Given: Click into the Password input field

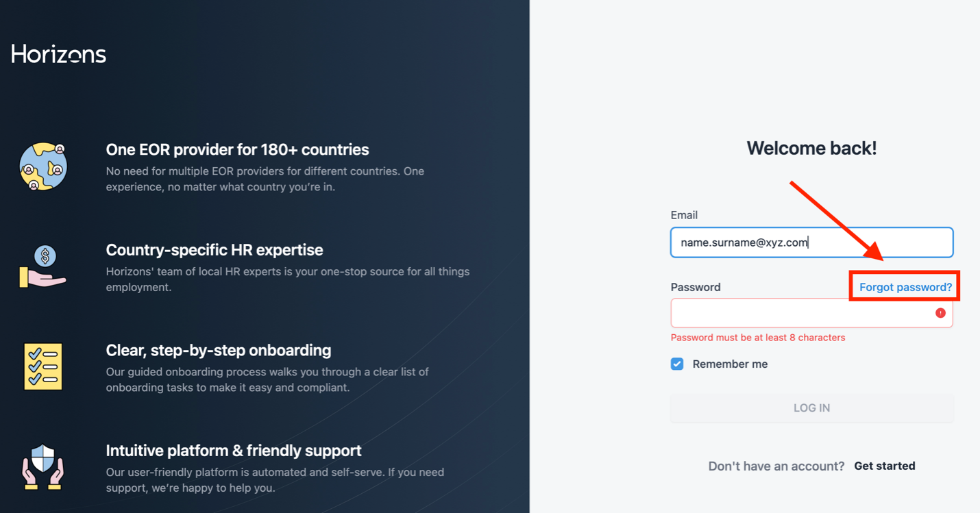Looking at the screenshot, I should pyautogui.click(x=798, y=313).
